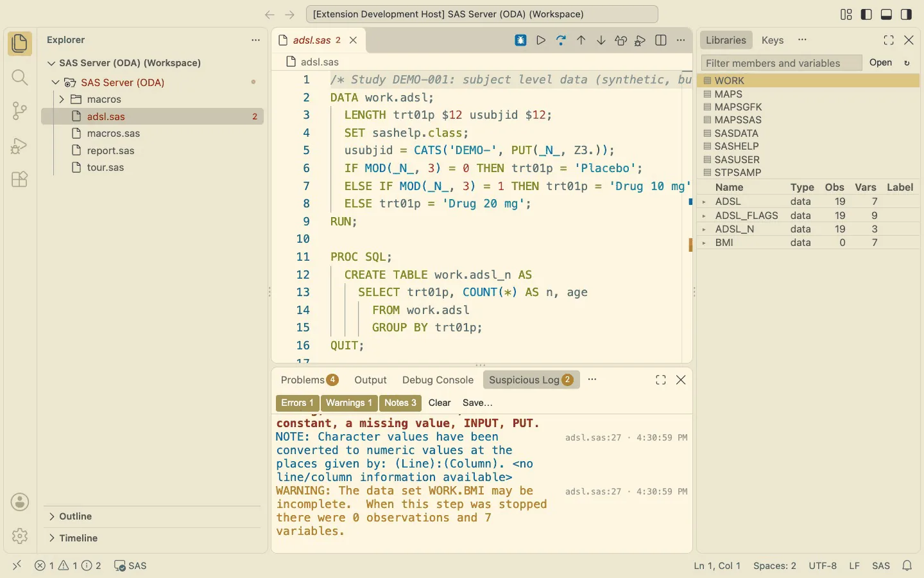Viewport: 924px width, 578px height.
Task: Open the Run and Debug view
Action: 20,146
